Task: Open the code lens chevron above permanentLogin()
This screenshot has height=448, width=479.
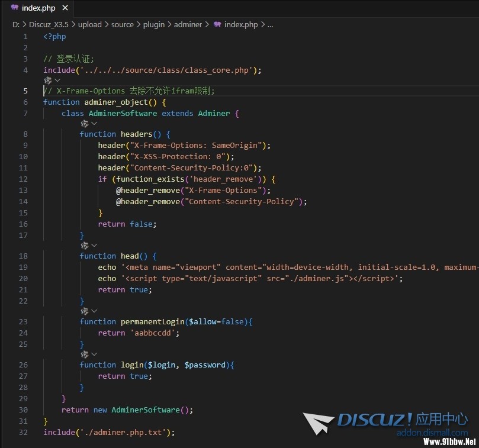Action: tap(94, 311)
